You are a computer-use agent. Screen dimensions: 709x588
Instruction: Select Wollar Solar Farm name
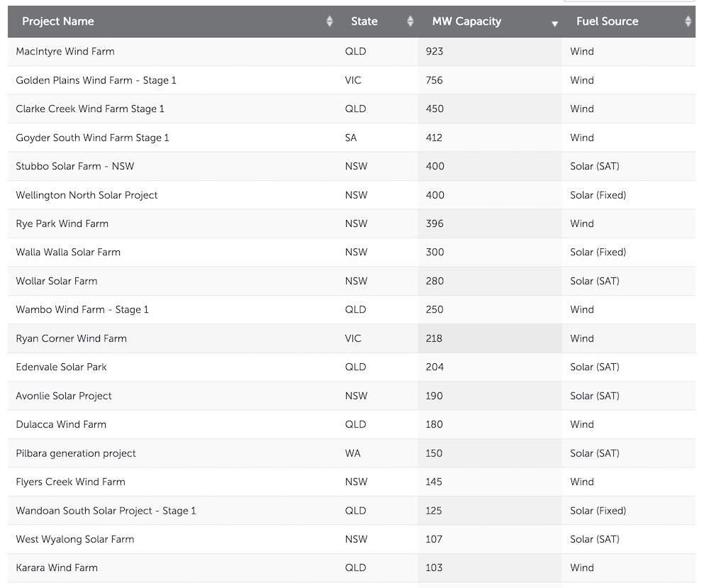tap(57, 282)
